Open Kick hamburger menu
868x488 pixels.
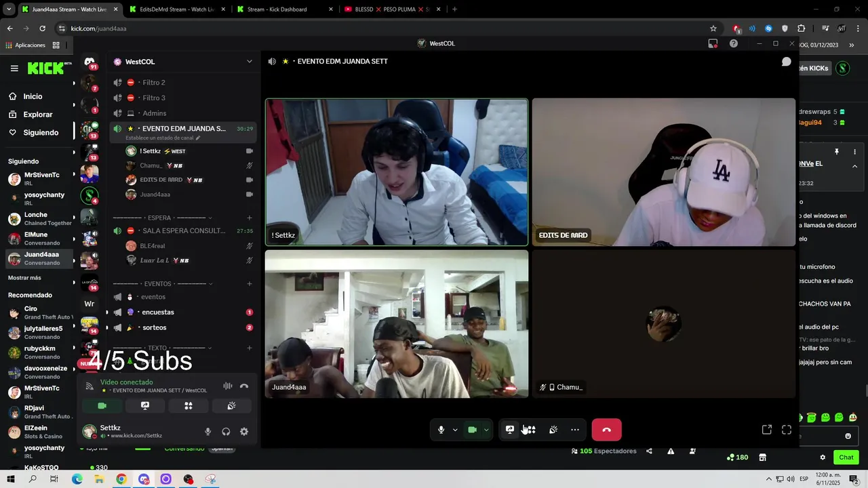(14, 68)
